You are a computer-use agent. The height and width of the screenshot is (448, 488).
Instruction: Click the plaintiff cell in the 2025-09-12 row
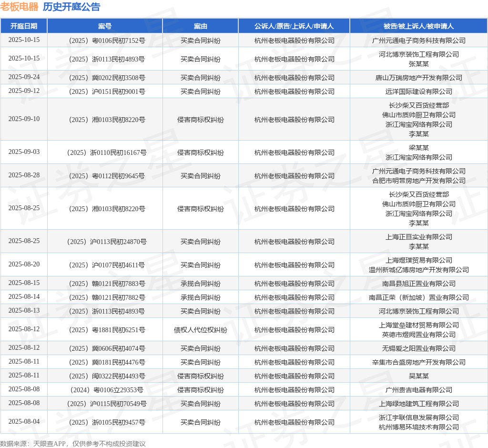(x=294, y=92)
